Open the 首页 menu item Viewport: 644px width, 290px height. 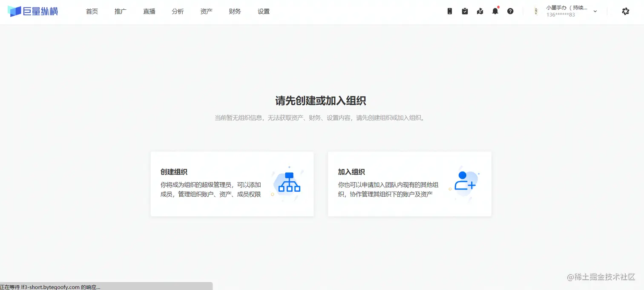[x=92, y=11]
